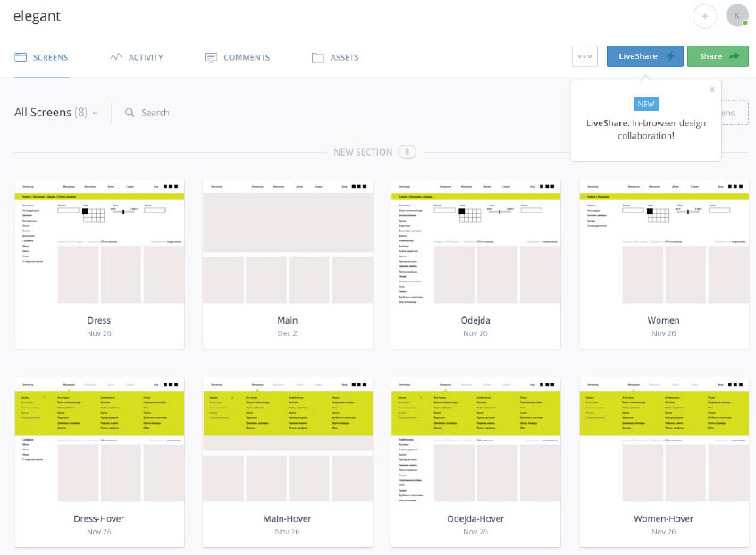Click the New Section count badge
Viewport: 756px width, 555px height.
point(407,152)
